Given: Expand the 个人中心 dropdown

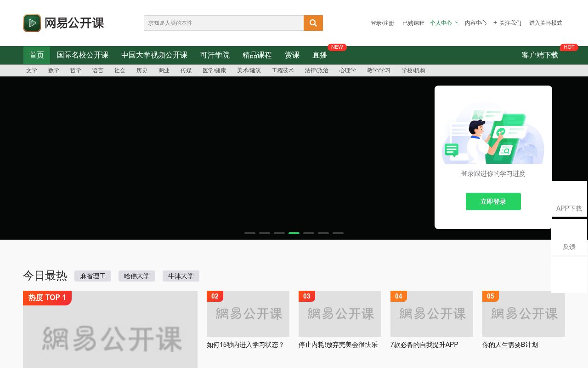Looking at the screenshot, I should 444,23.
